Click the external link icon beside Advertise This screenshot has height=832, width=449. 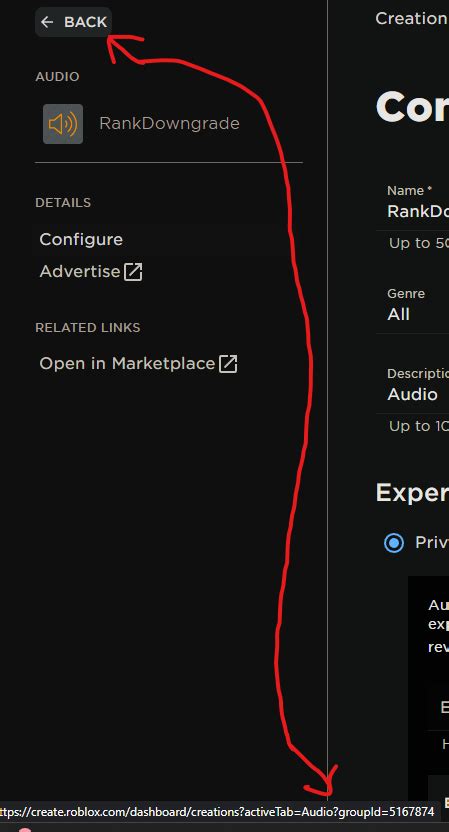tap(133, 272)
